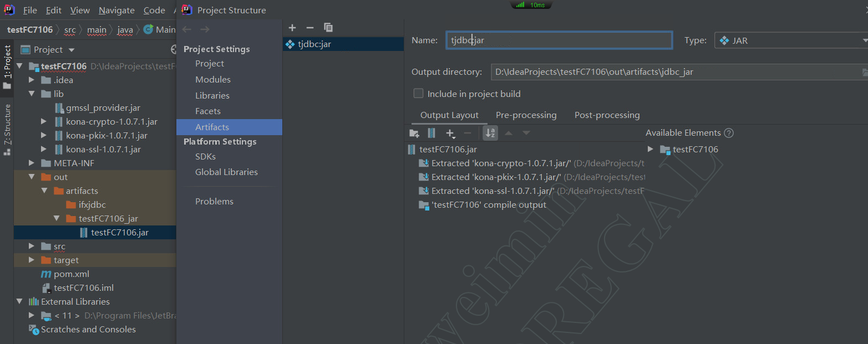Select Extracted kona-pkix-1.0.7.1.jar entry
Image resolution: width=868 pixels, height=344 pixels.
(x=532, y=177)
